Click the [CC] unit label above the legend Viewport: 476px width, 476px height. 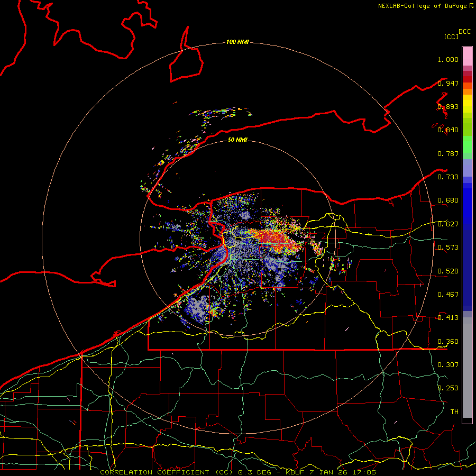[451, 36]
